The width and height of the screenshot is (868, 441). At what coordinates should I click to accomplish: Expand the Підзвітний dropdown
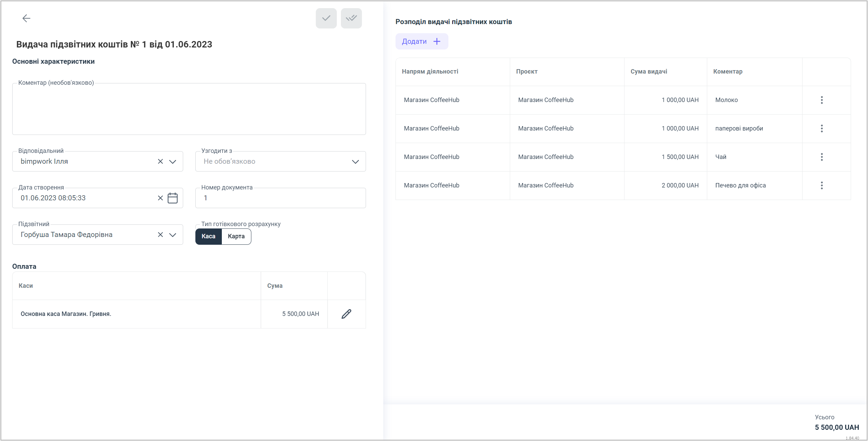[x=173, y=235]
